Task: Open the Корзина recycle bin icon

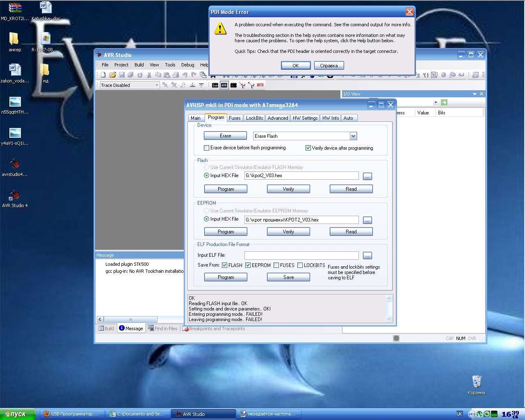Action: click(x=476, y=384)
